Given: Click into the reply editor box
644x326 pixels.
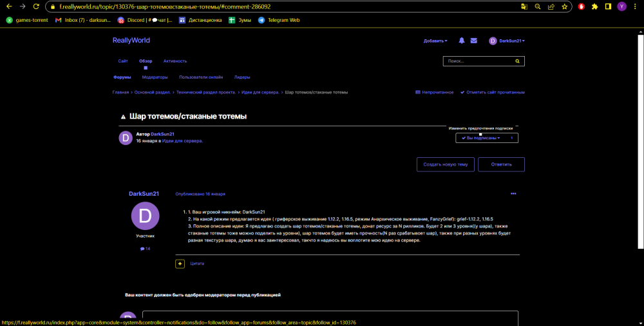Looking at the screenshot, I should tap(330, 318).
